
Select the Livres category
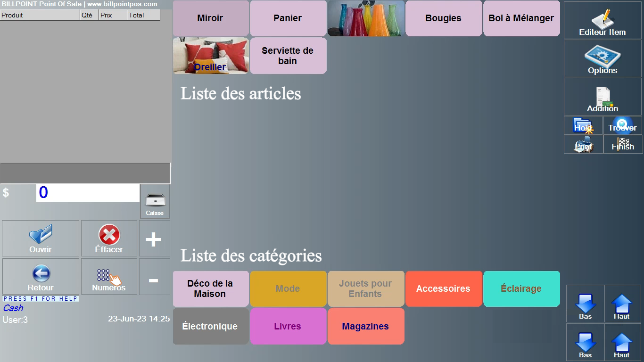(288, 326)
